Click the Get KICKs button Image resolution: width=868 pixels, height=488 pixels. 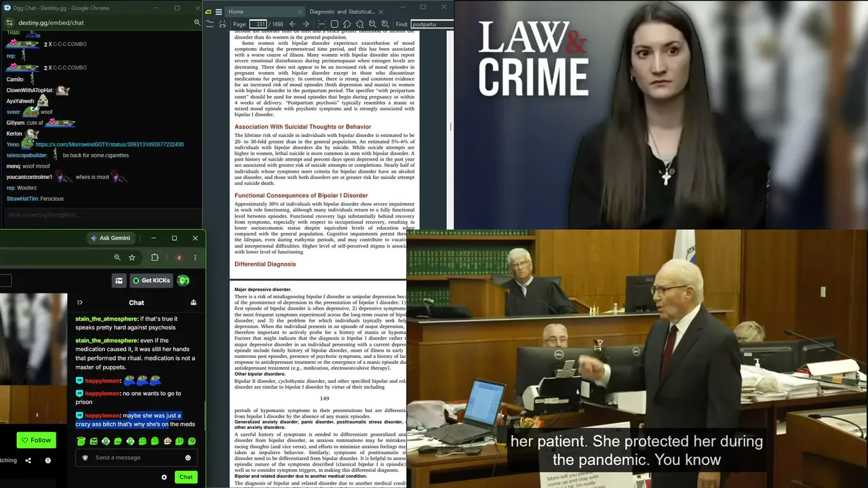point(151,281)
